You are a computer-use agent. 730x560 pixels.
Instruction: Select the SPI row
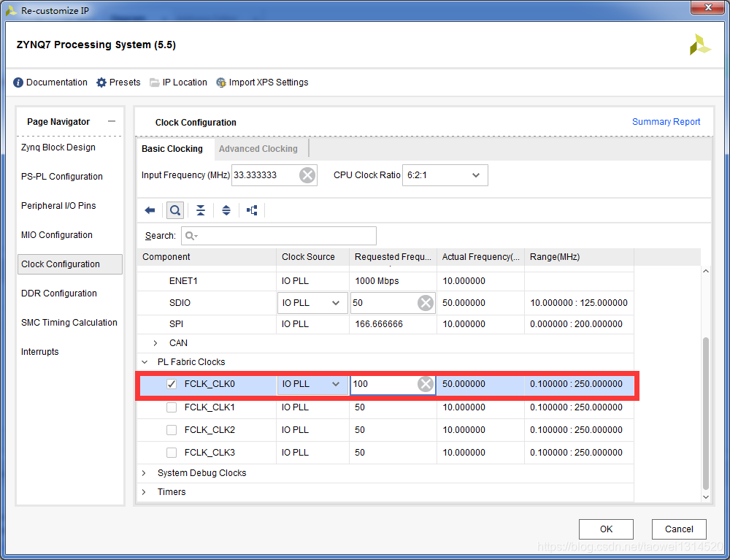385,324
